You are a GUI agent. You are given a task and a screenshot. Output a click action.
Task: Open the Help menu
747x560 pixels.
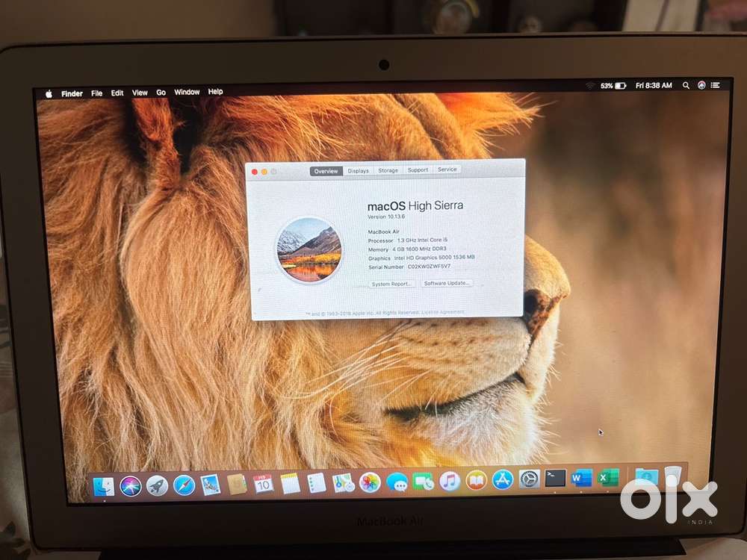pos(215,91)
